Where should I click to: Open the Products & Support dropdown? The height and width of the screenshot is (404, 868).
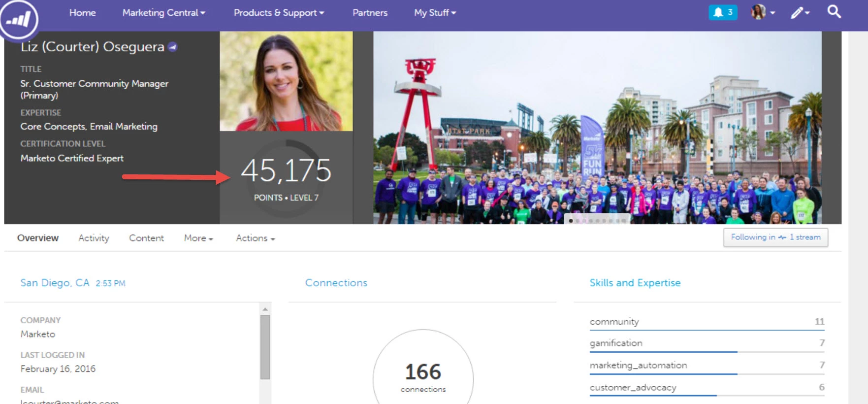tap(279, 13)
